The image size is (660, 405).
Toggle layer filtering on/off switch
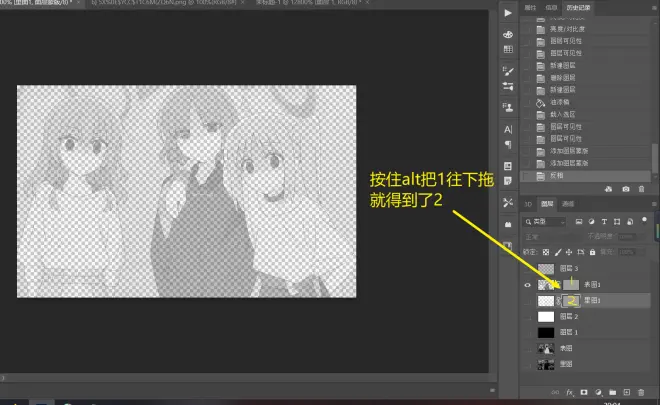(644, 220)
